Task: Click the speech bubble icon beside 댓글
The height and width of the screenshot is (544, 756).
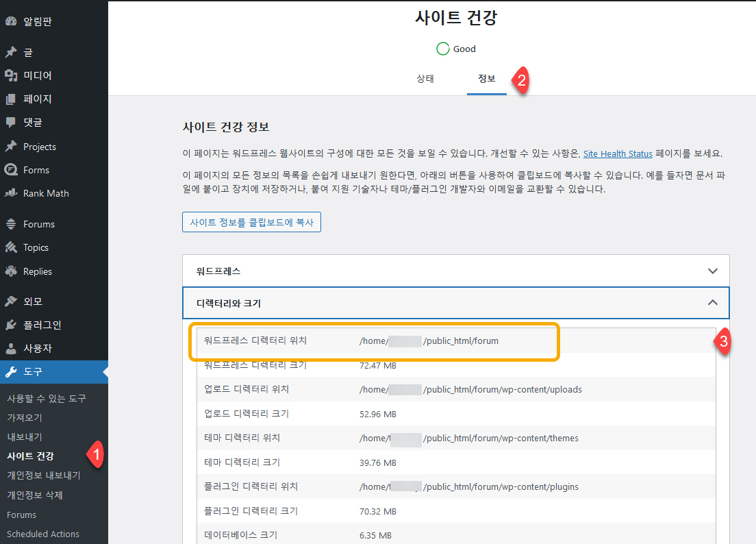Action: click(x=11, y=123)
